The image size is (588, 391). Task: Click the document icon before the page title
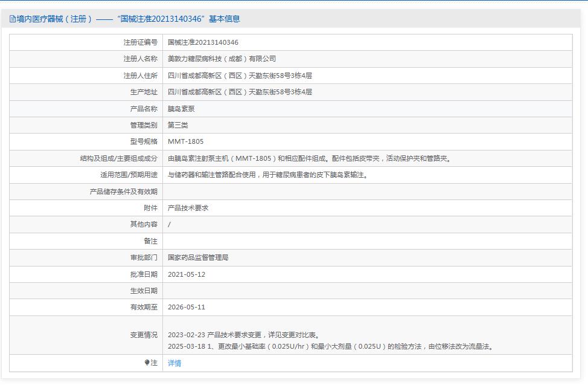12,19
